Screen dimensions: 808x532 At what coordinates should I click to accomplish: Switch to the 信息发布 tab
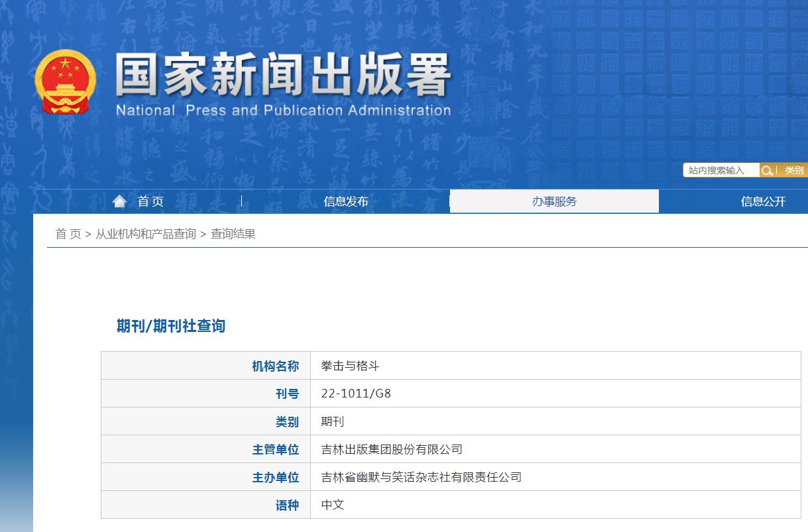[345, 201]
